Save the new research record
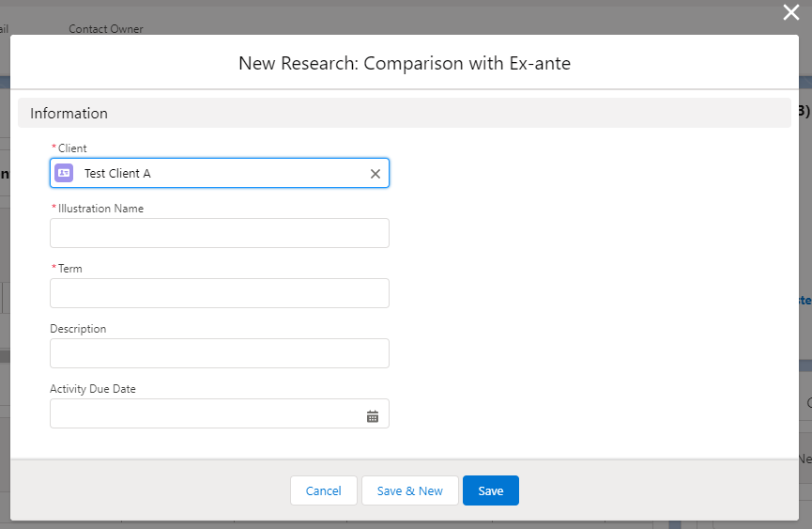812x529 pixels. click(491, 490)
